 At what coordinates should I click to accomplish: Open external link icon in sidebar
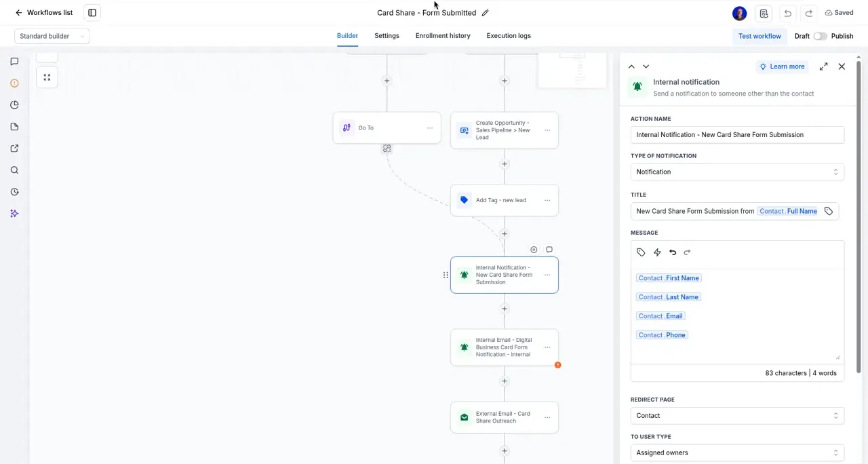14,149
